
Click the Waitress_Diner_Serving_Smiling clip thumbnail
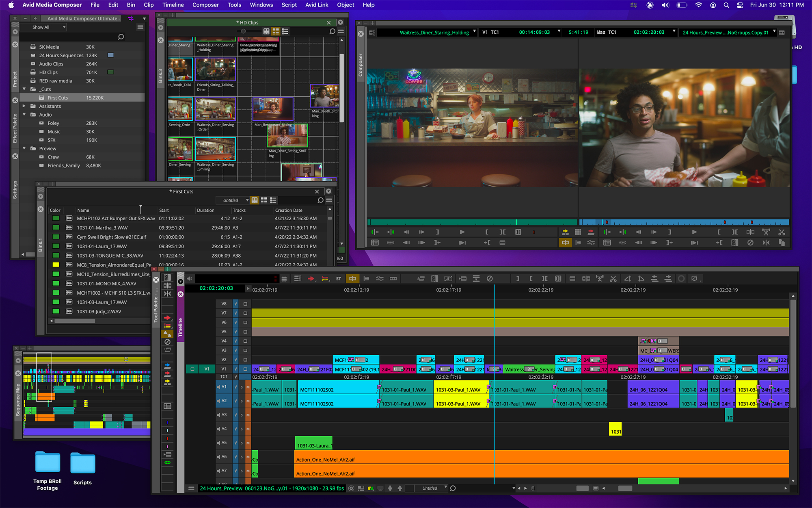(216, 149)
